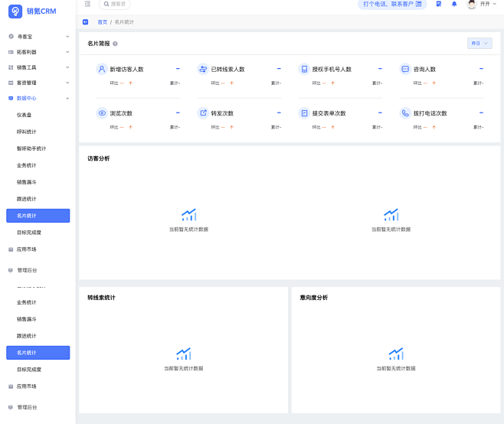The height and width of the screenshot is (424, 504).
Task: Click the 名片简报 section title
Action: pos(99,44)
